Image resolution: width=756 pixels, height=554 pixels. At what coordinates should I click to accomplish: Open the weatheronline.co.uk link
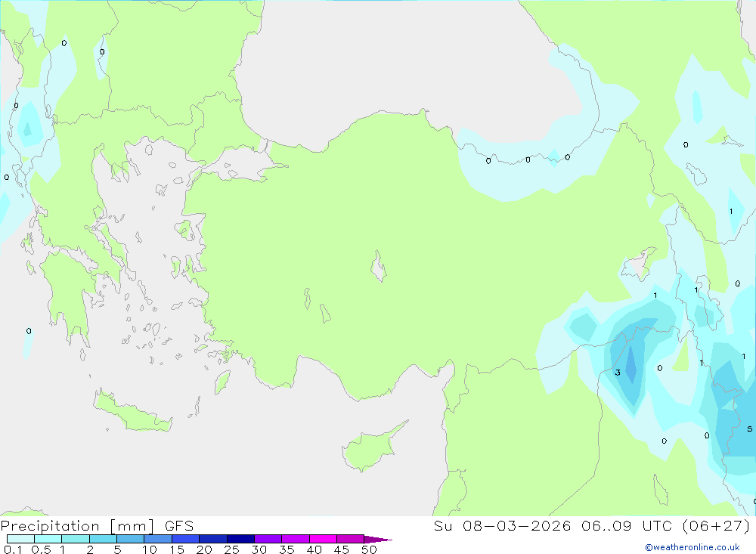click(x=692, y=547)
